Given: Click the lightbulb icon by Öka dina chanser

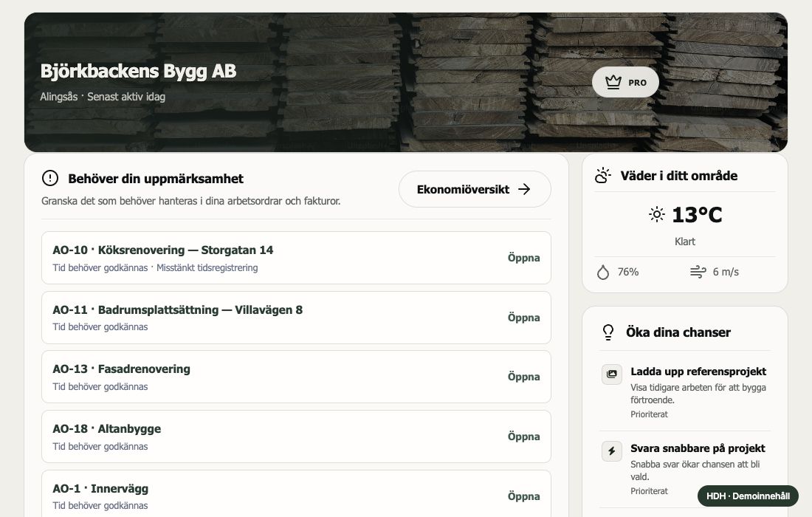Looking at the screenshot, I should [608, 332].
